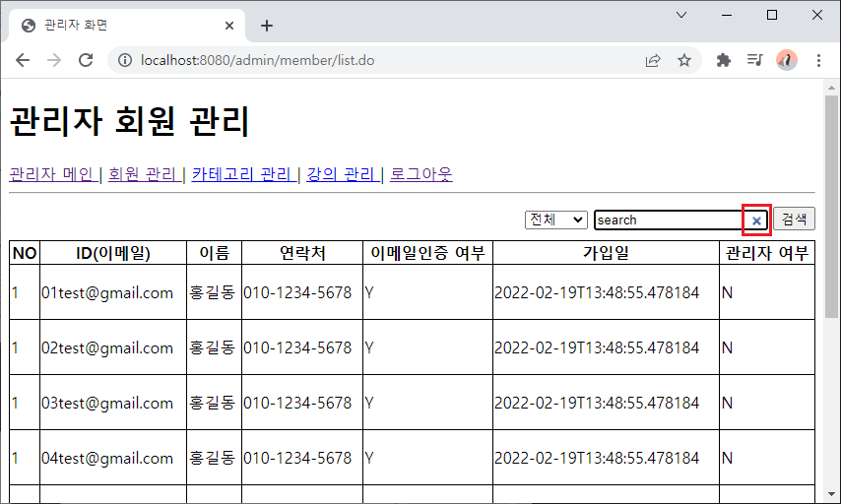
Task: View site information icon in address bar
Action: click(124, 60)
